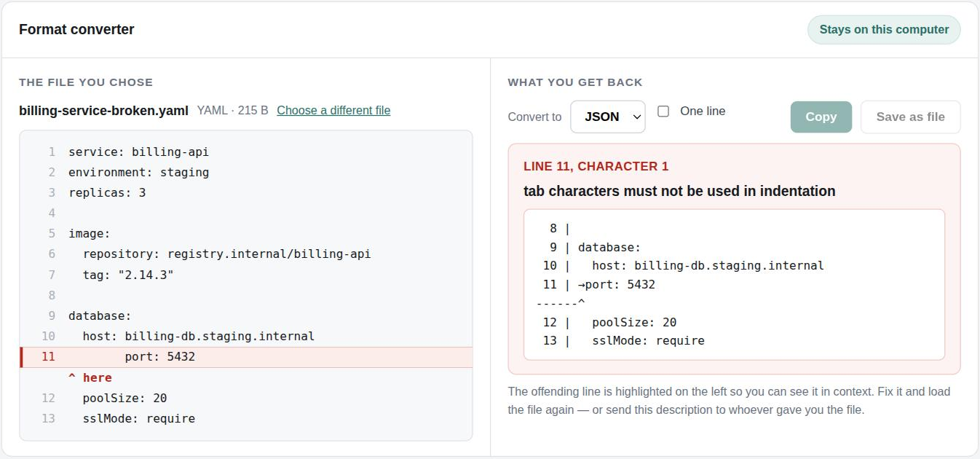Click the 'image:' line in source
The width and height of the screenshot is (980, 459).
[x=89, y=234]
